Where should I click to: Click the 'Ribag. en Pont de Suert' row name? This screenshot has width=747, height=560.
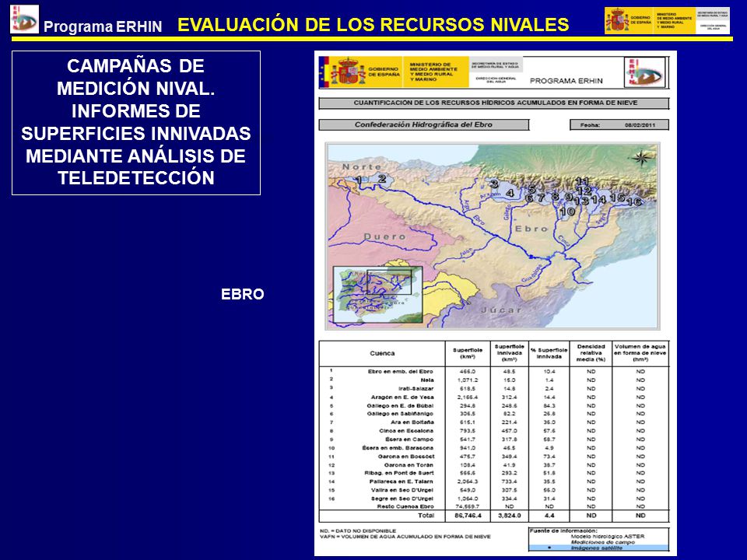click(x=399, y=474)
